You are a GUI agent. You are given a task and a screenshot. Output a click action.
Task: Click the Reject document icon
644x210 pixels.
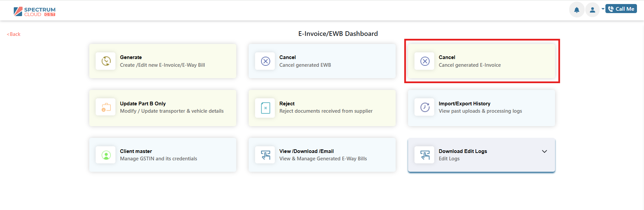click(x=265, y=108)
